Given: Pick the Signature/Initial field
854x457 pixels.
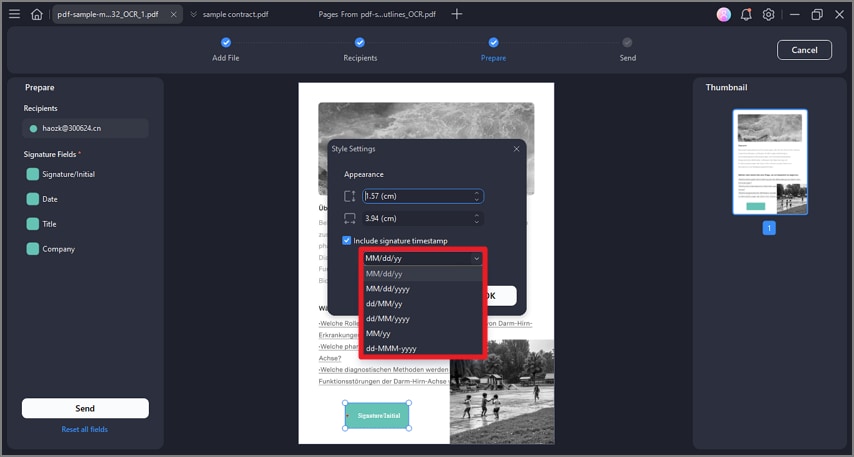Looking at the screenshot, I should click(x=60, y=174).
